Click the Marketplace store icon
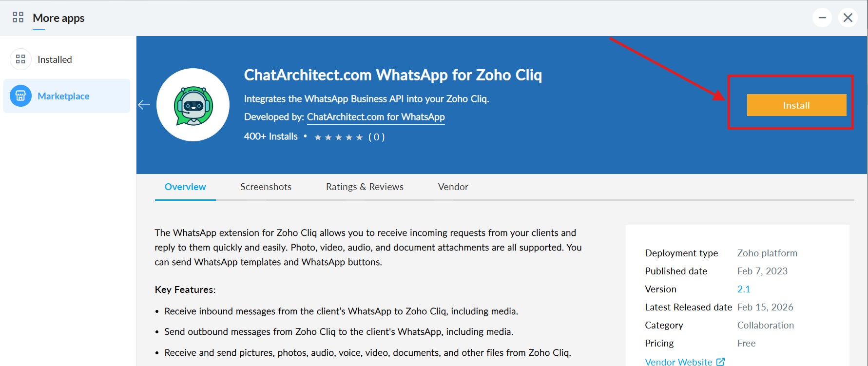Viewport: 868px width, 366px height. 20,96
